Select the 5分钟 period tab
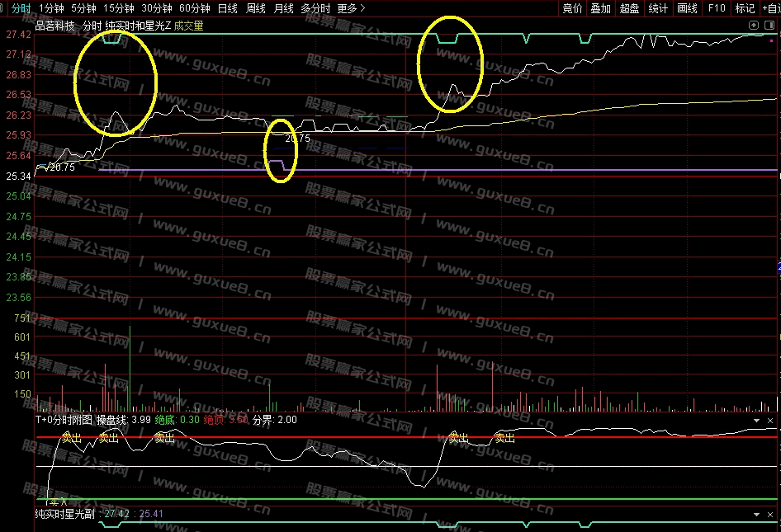The width and height of the screenshot is (781, 532). pyautogui.click(x=83, y=8)
